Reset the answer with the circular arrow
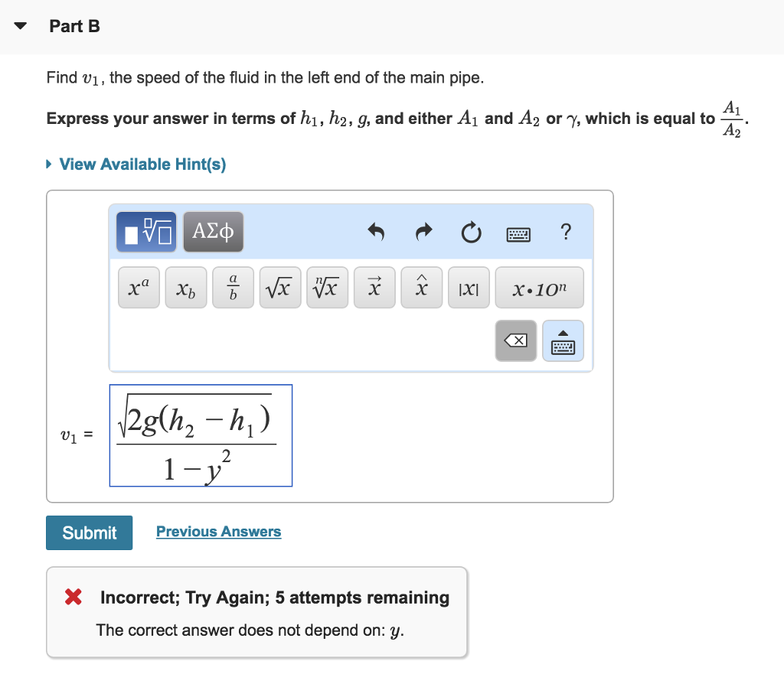 (x=472, y=231)
